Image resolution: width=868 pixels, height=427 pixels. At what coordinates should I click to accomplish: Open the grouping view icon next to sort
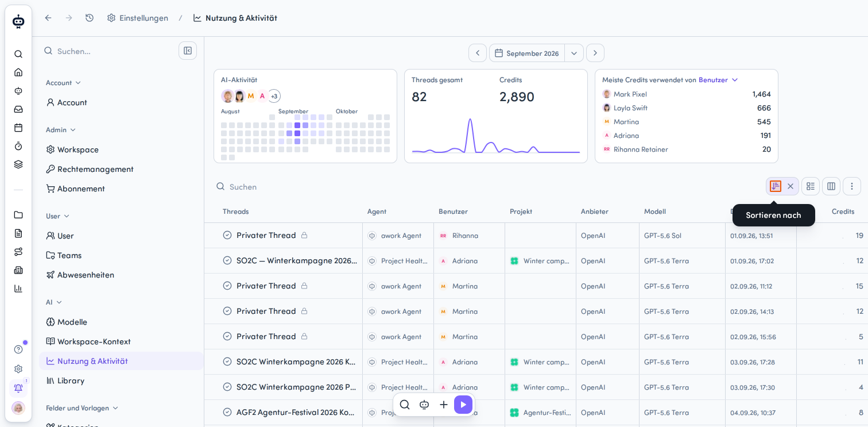(x=811, y=186)
